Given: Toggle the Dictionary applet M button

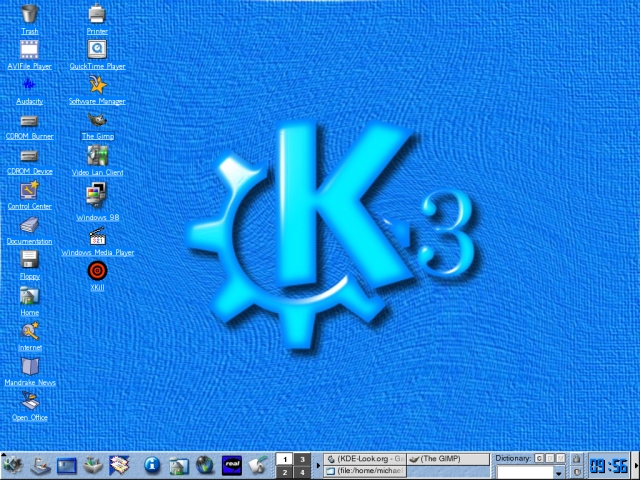Looking at the screenshot, I should tap(561, 458).
